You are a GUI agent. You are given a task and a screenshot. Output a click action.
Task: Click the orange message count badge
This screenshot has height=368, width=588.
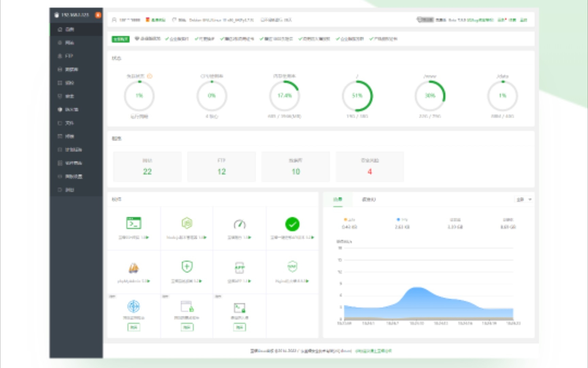click(x=98, y=15)
